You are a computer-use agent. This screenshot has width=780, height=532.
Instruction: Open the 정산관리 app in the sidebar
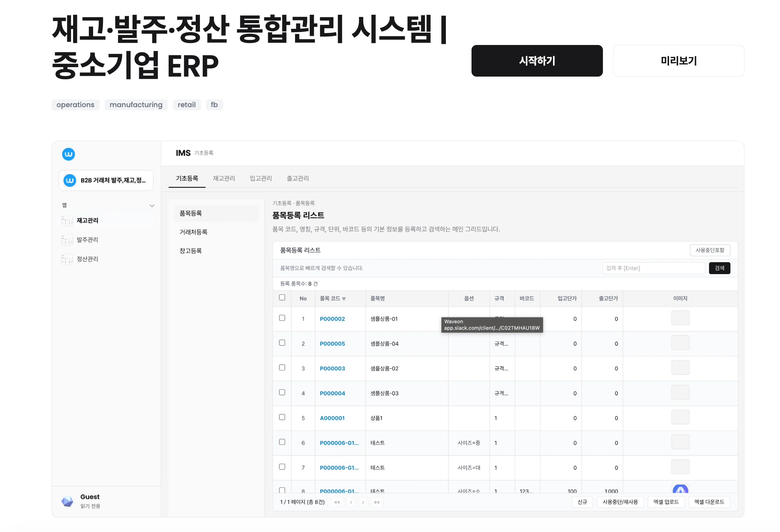tap(87, 259)
